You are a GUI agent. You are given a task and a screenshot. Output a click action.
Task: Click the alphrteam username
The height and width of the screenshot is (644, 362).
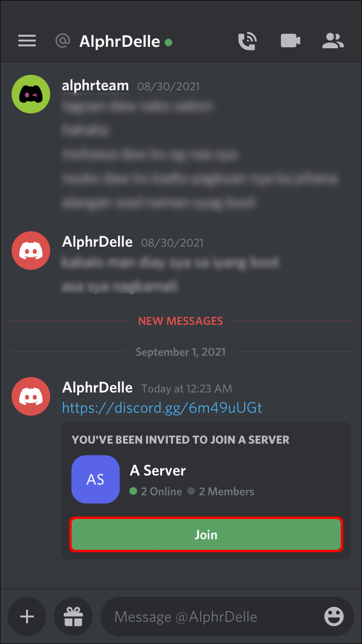click(x=96, y=86)
